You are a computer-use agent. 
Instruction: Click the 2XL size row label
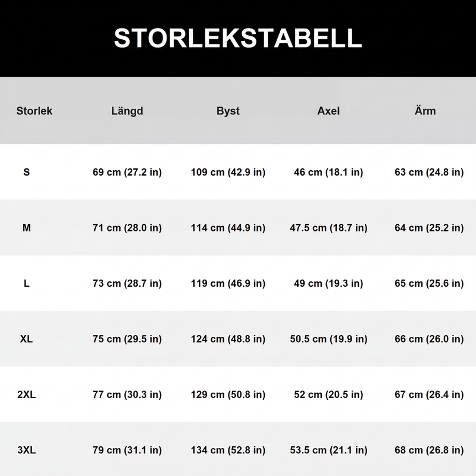point(26,394)
